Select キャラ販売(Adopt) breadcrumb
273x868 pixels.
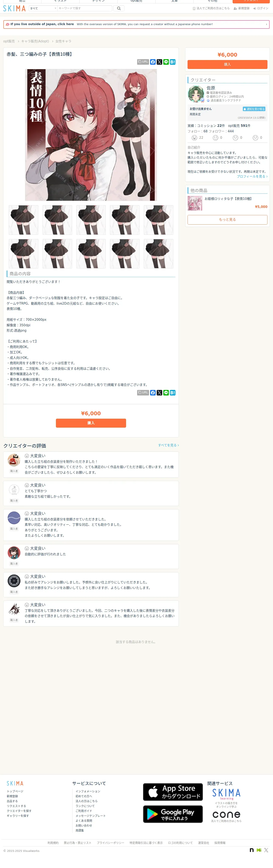pyautogui.click(x=35, y=41)
